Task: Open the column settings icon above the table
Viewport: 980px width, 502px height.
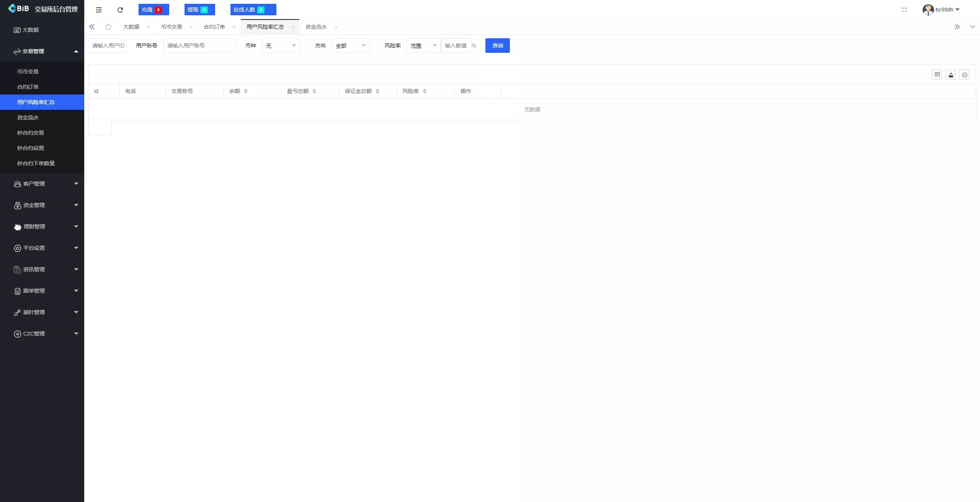Action: click(x=937, y=74)
